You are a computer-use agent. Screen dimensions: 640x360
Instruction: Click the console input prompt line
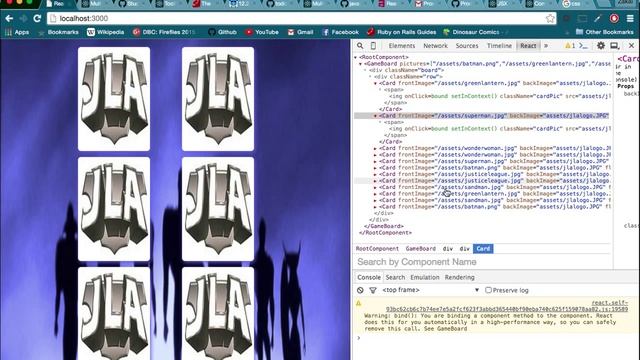point(496,338)
